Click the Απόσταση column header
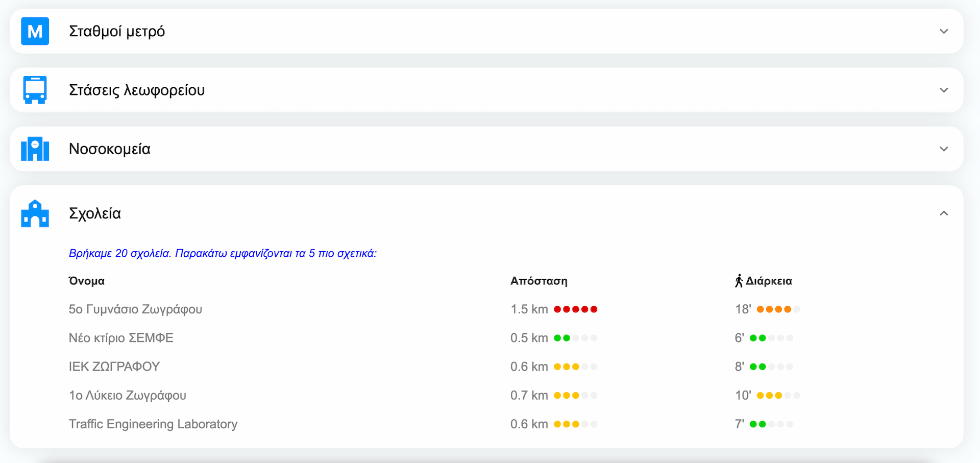The image size is (980, 463). coord(538,281)
